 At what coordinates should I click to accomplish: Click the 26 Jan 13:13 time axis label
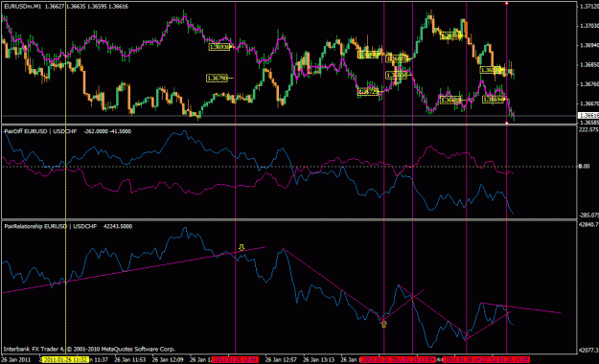[318, 360]
